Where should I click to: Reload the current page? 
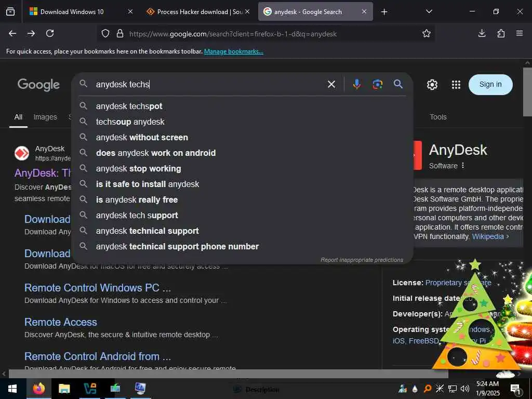(50, 33)
